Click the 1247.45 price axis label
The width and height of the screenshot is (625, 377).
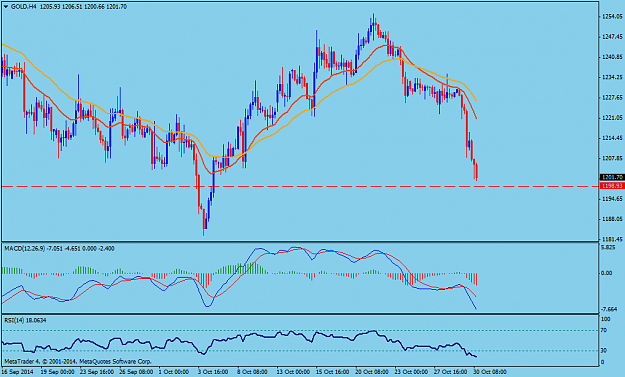point(613,37)
